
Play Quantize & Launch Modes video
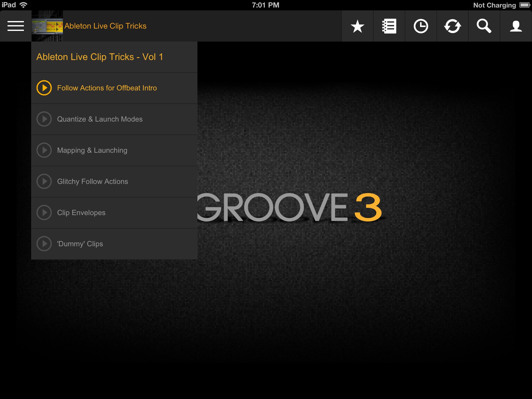point(44,119)
